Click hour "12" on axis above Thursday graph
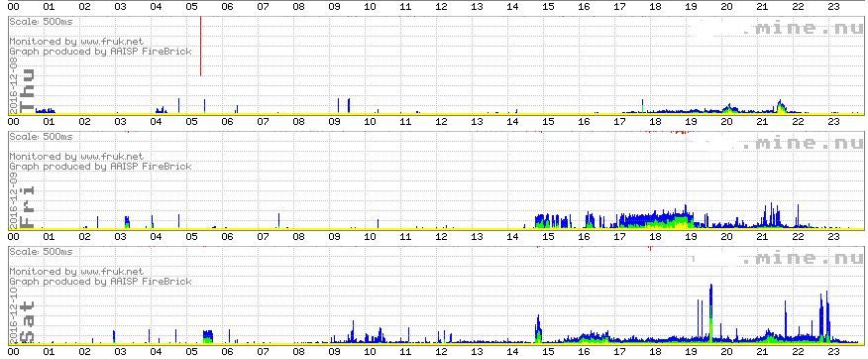 (441, 7)
